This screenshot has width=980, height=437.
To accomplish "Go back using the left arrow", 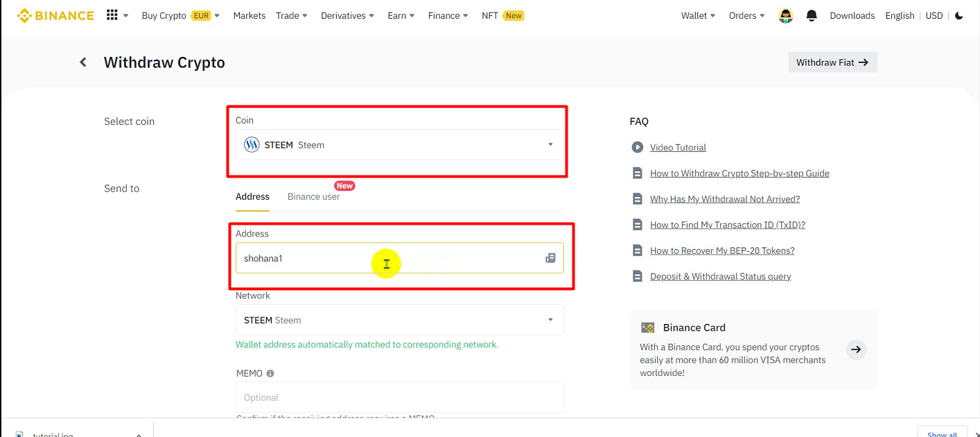I will 83,62.
